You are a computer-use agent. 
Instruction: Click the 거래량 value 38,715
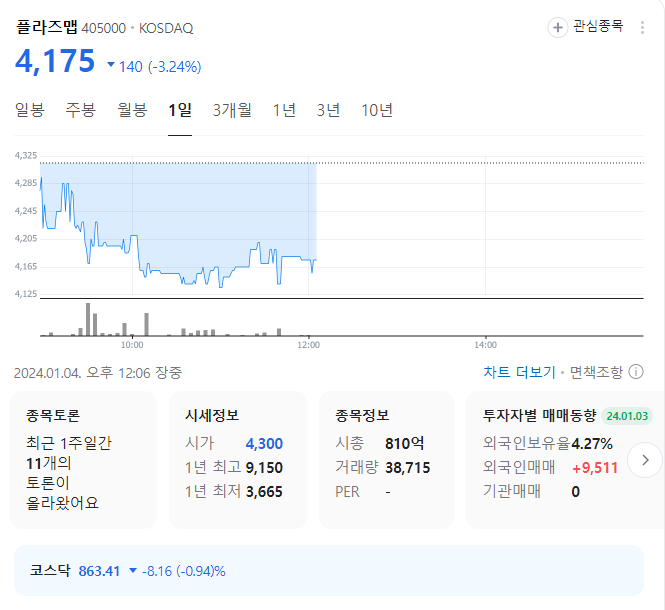point(408,467)
